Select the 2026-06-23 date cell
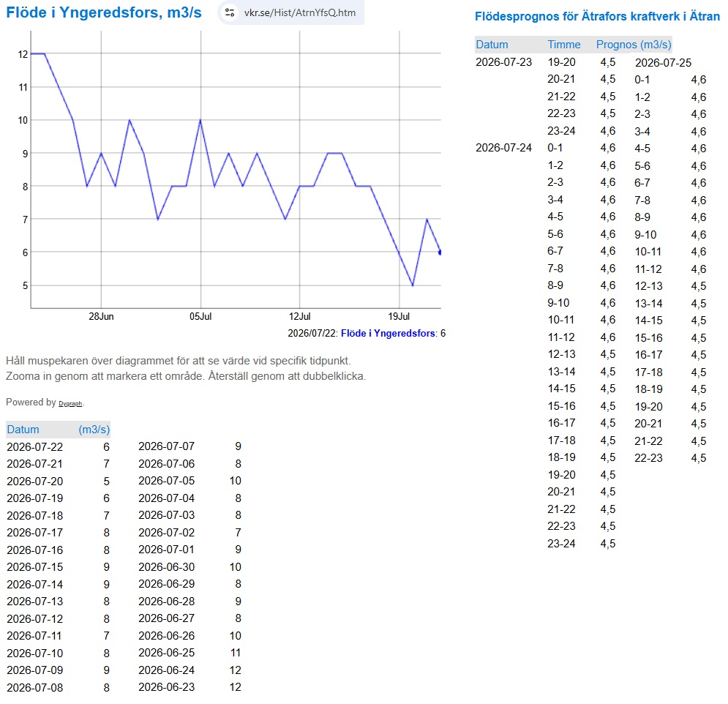 click(167, 687)
